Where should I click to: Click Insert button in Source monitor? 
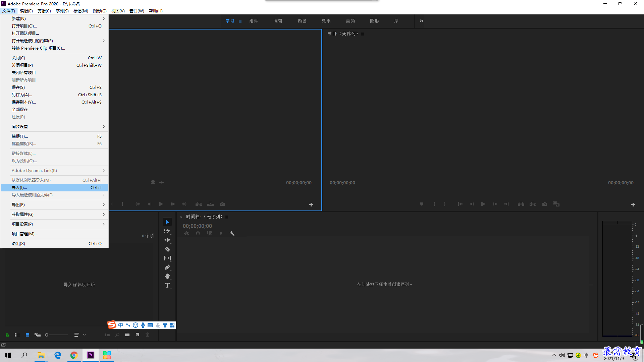199,204
